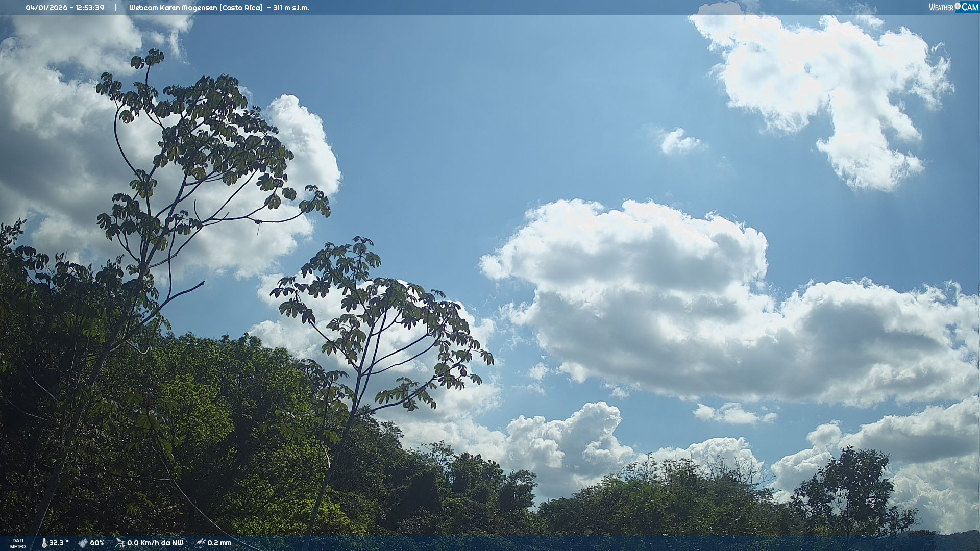Click the WeatherCam camera lens logo

click(958, 6)
